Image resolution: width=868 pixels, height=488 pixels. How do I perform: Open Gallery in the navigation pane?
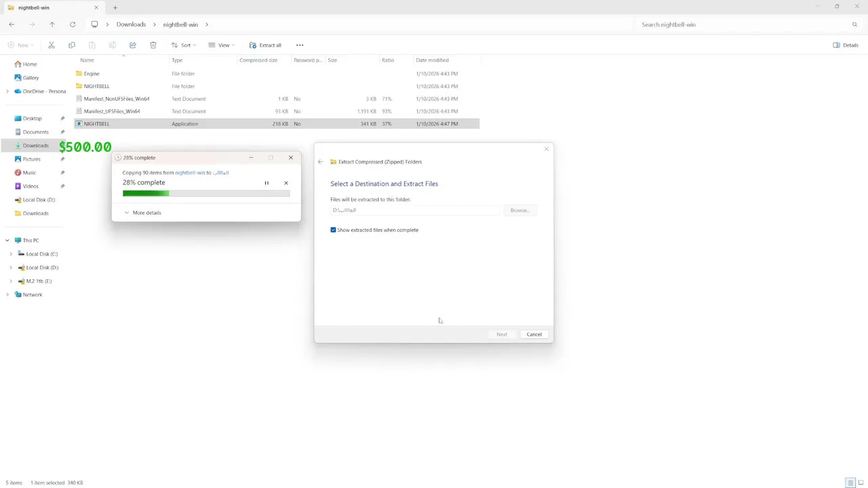pyautogui.click(x=31, y=78)
